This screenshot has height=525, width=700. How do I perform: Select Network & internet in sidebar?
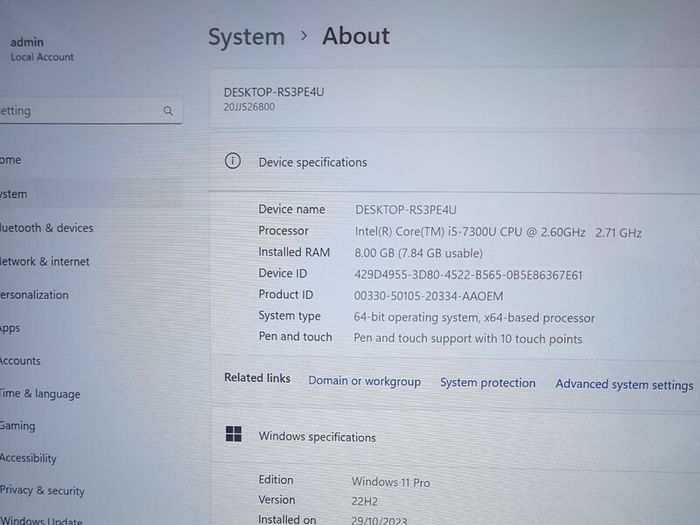tap(45, 261)
